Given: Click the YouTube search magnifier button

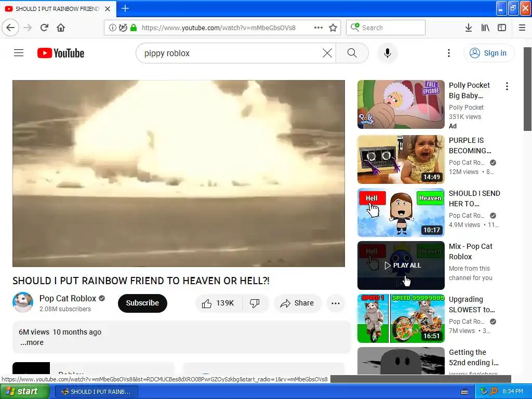Looking at the screenshot, I should (352, 53).
